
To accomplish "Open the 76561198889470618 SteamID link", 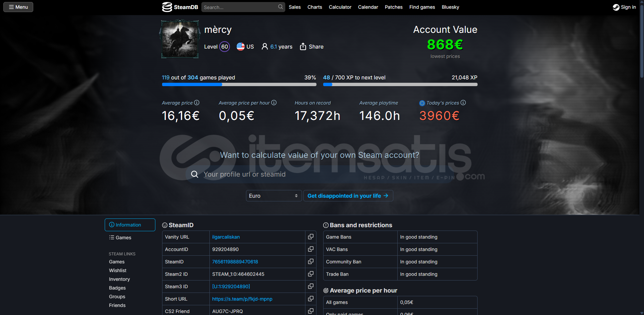I will (235, 262).
